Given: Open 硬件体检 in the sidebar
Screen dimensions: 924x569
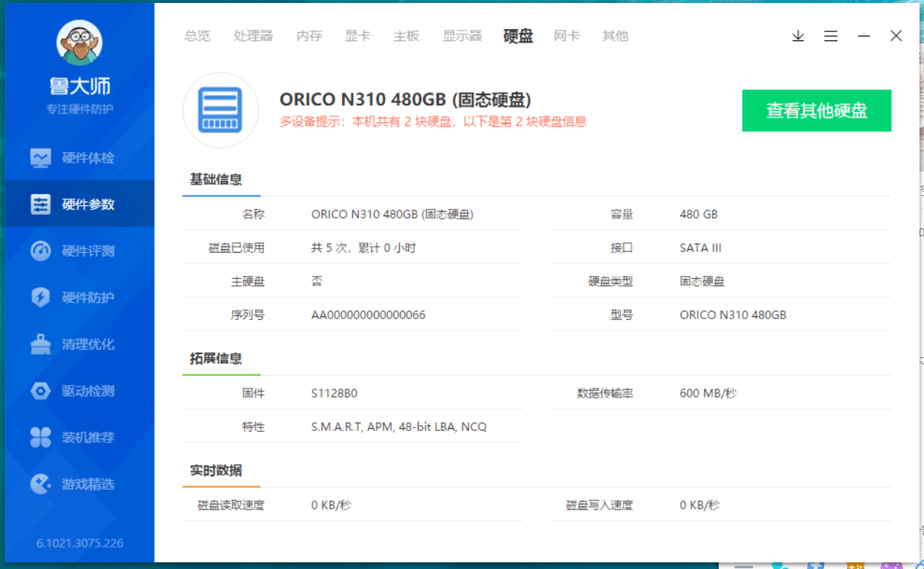Looking at the screenshot, I should (79, 158).
